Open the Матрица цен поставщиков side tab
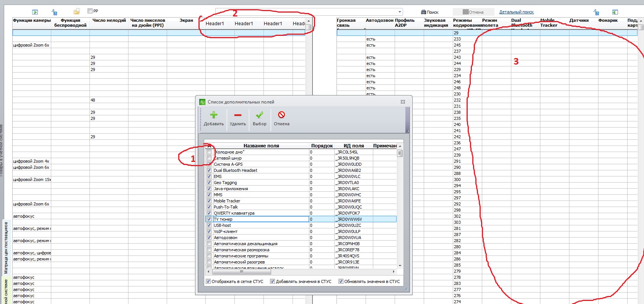This screenshot has height=304, width=644. click(x=6, y=247)
